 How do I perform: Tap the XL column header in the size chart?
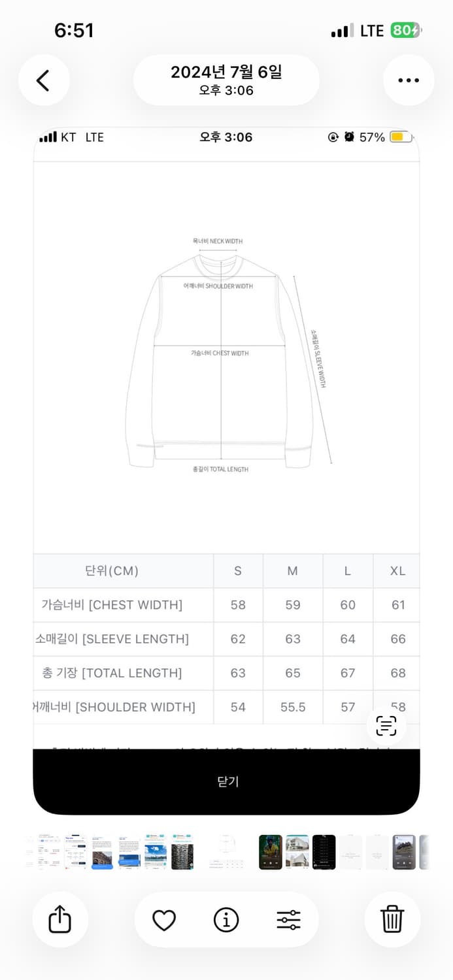(397, 570)
